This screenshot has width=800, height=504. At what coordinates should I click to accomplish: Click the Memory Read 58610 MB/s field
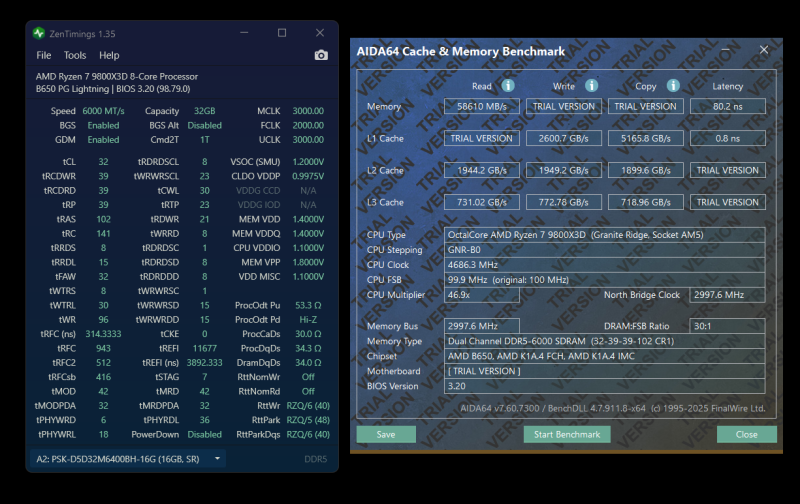[x=482, y=106]
